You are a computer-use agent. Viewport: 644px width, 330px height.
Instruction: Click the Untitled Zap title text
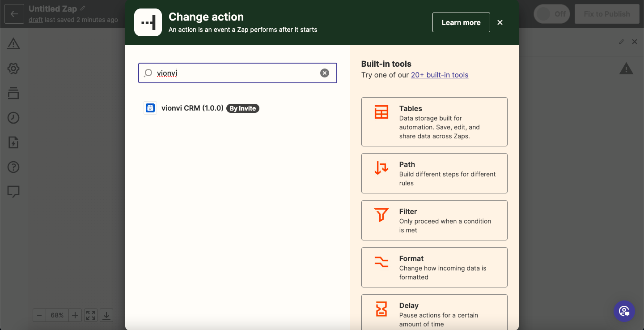pos(53,9)
